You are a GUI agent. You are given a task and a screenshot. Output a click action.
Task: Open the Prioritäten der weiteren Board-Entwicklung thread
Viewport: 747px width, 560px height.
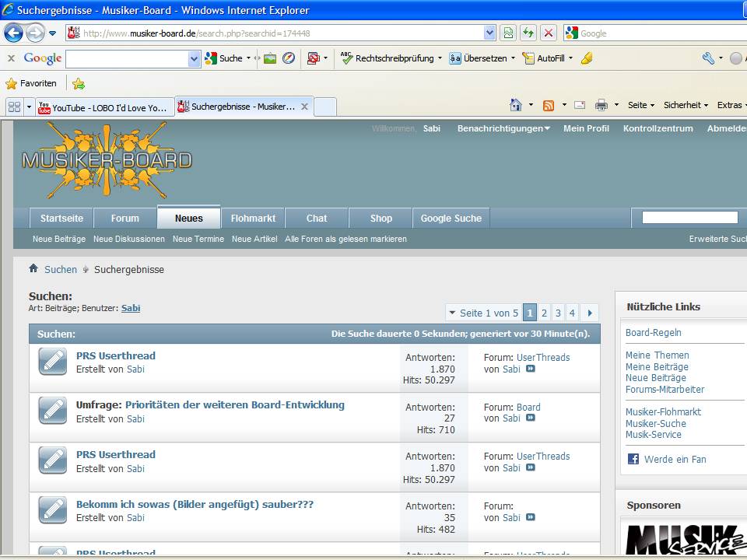coord(235,404)
